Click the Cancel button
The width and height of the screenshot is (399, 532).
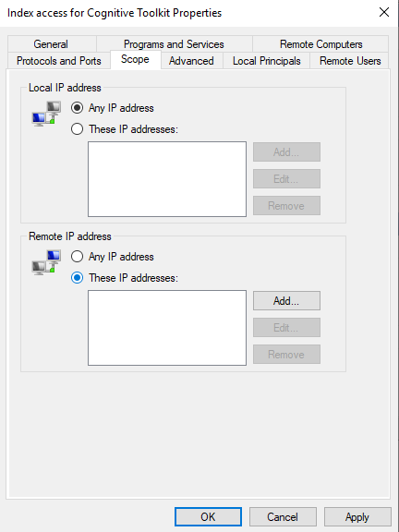point(283,516)
